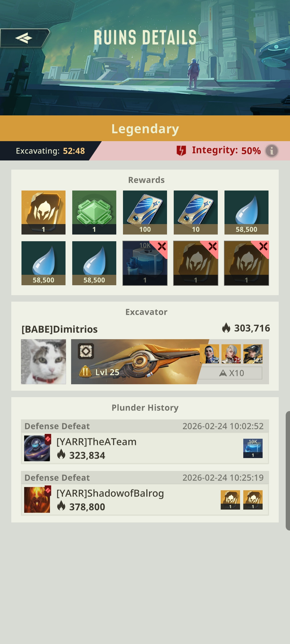Open the Integrity info icon
This screenshot has width=290, height=644.
click(x=272, y=151)
